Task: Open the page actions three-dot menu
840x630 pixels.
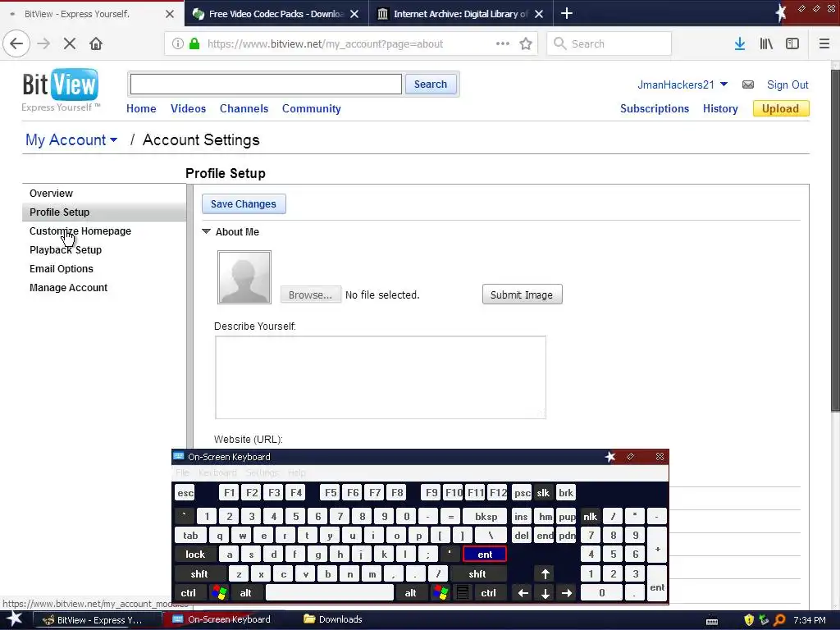Action: click(503, 43)
